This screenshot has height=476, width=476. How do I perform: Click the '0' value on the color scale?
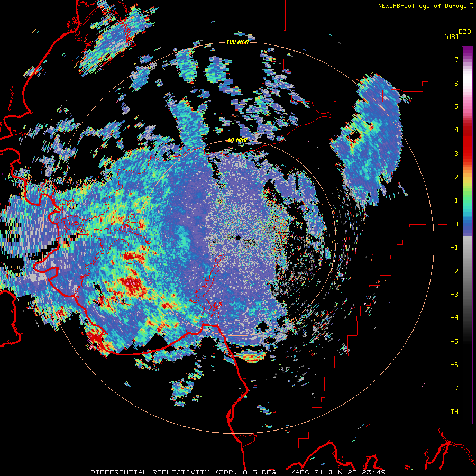[456, 224]
